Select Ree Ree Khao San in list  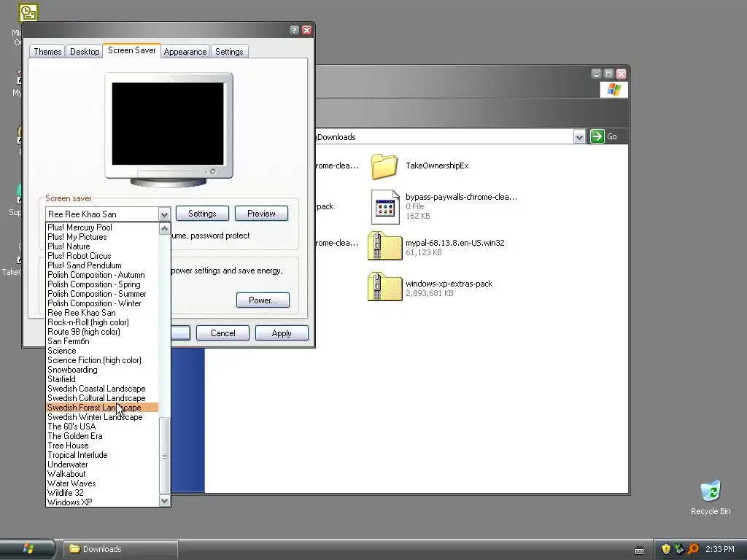[x=102, y=313]
